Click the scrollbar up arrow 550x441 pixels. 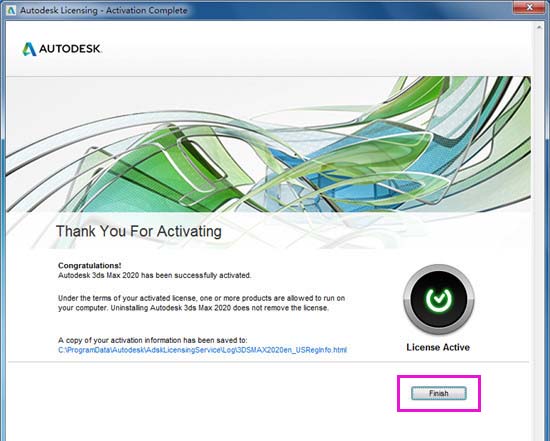(x=539, y=27)
